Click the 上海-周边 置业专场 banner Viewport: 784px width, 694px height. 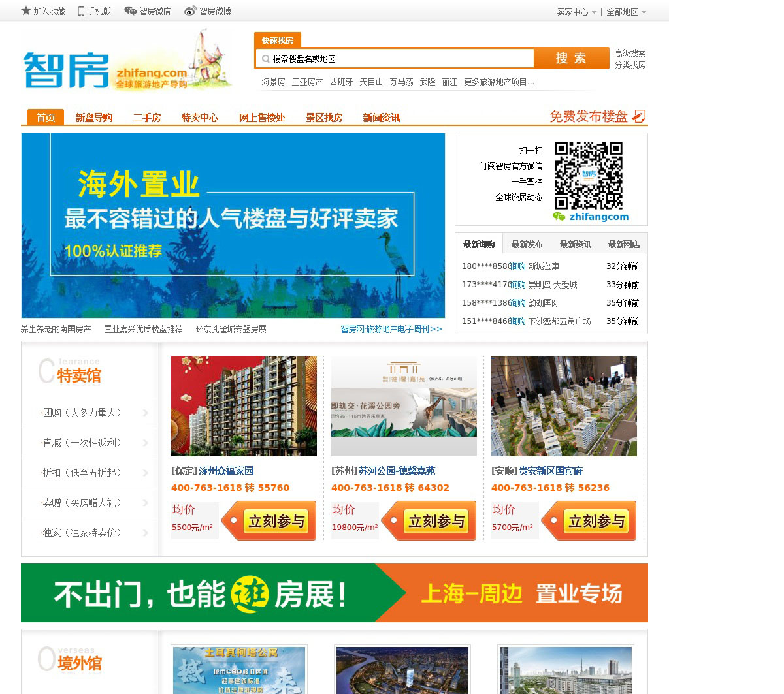[x=335, y=593]
